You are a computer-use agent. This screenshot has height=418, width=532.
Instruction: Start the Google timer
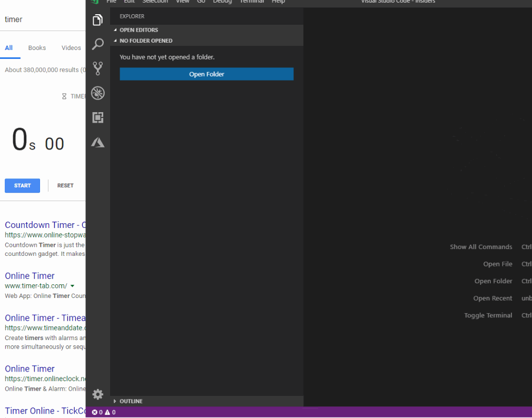pos(23,185)
